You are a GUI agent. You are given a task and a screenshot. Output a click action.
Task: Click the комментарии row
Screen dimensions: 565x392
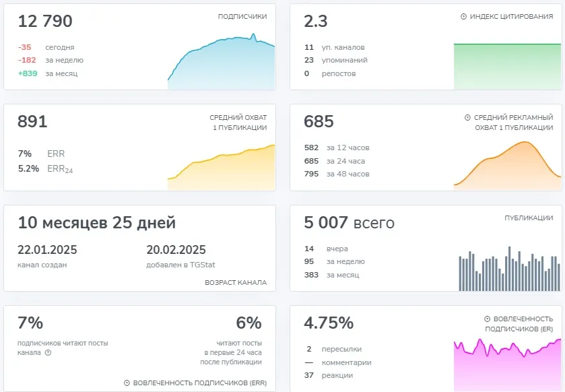click(x=338, y=362)
